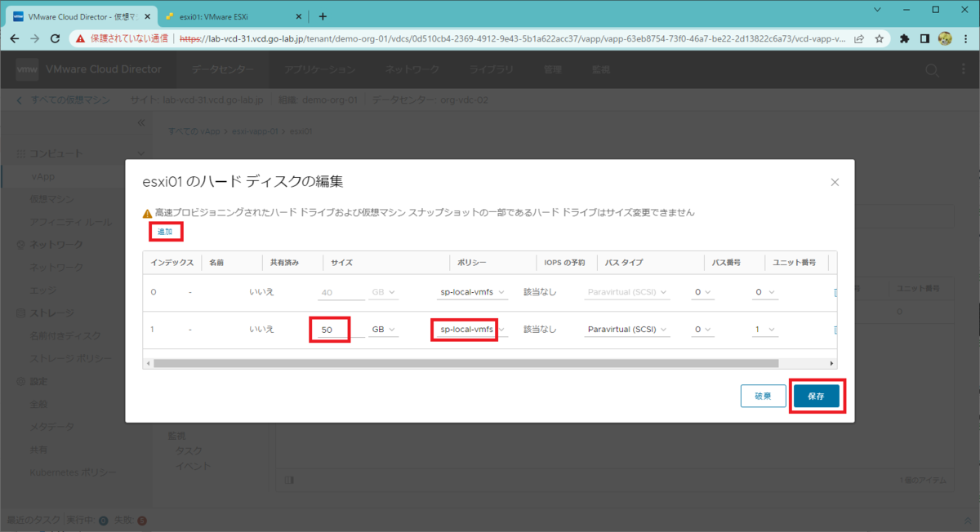Close the hard disk edit dialog

tap(835, 183)
